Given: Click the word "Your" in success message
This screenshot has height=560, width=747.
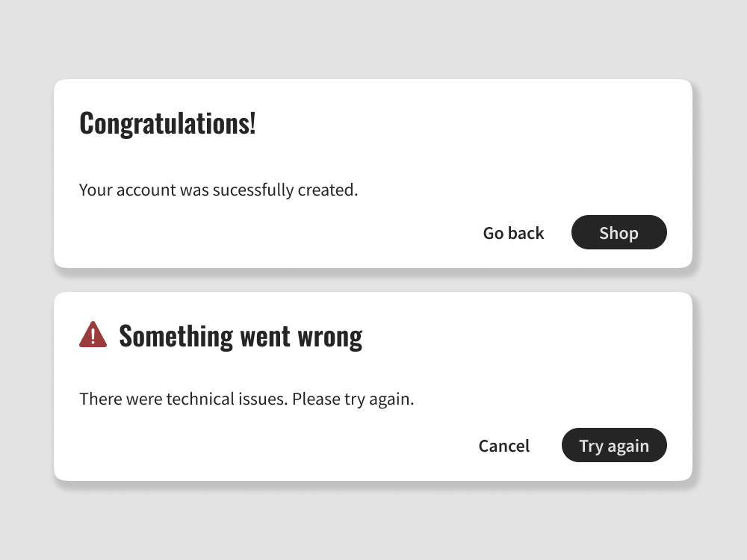Looking at the screenshot, I should point(96,190).
